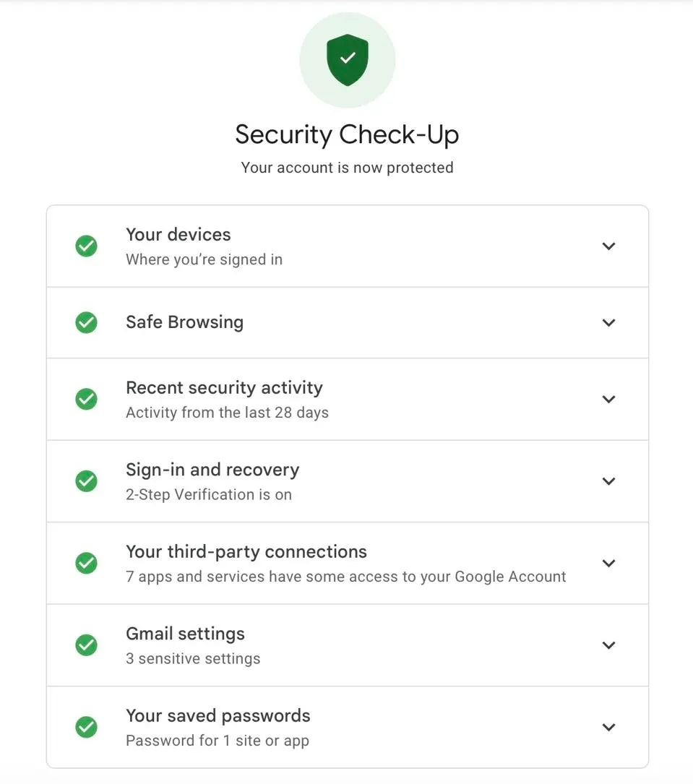Open the Your saved passwords heading

[218, 715]
